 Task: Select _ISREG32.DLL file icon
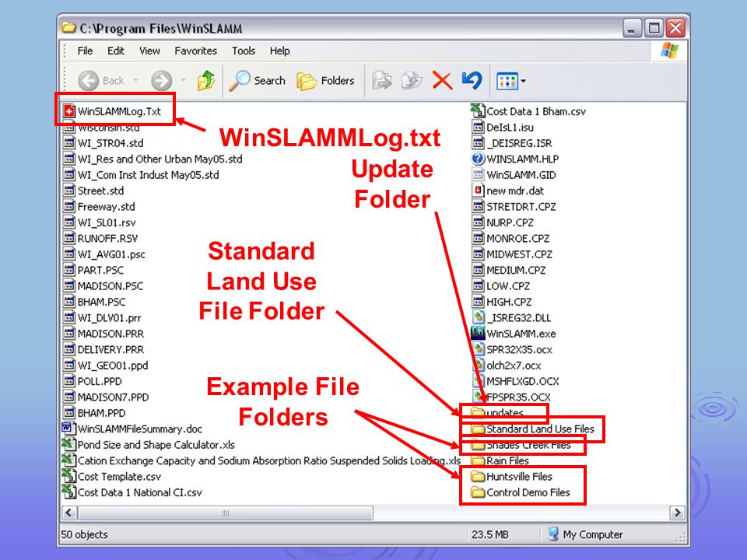point(478,317)
